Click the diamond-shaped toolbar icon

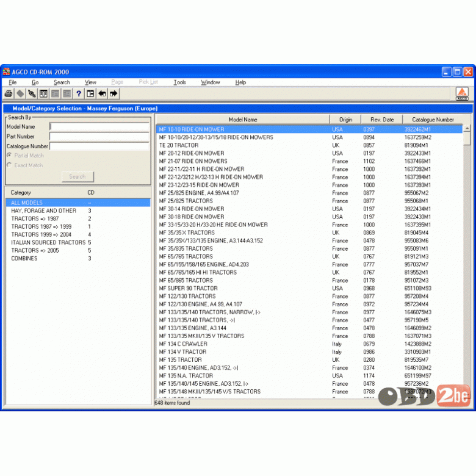[20, 93]
